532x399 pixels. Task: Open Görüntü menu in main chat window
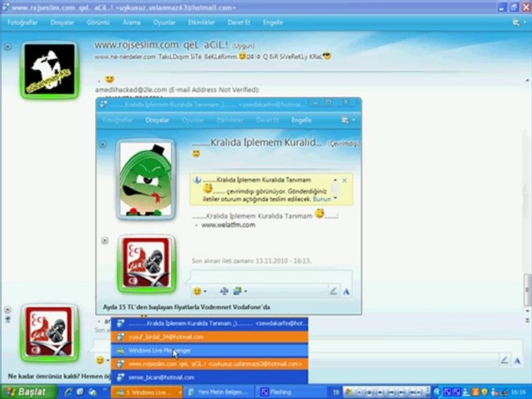98,22
